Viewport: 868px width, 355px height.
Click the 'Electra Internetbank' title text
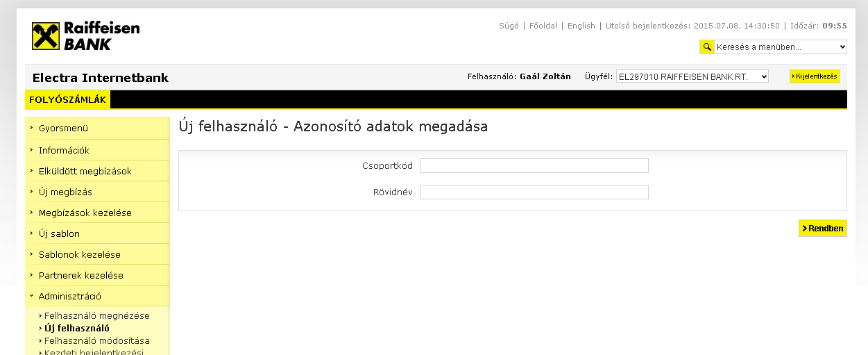(101, 78)
